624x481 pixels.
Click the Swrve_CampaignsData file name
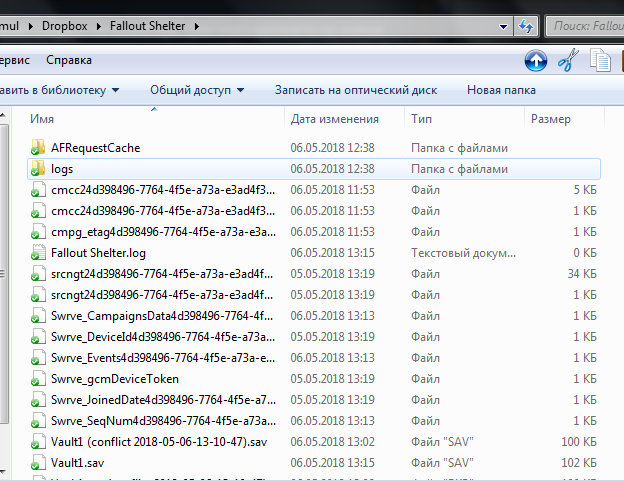point(162,316)
